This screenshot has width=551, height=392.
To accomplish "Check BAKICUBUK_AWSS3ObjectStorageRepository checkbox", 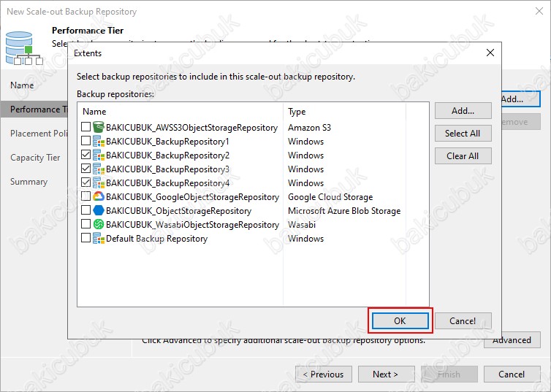I will coord(85,127).
